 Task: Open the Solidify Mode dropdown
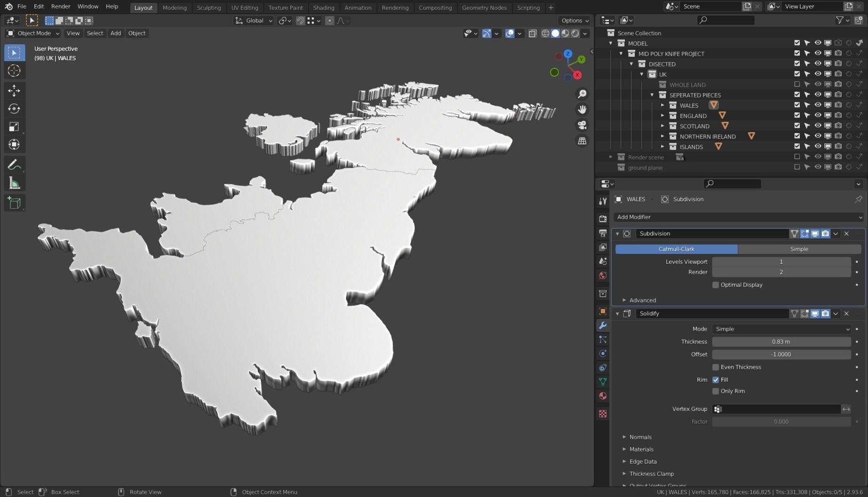point(781,329)
